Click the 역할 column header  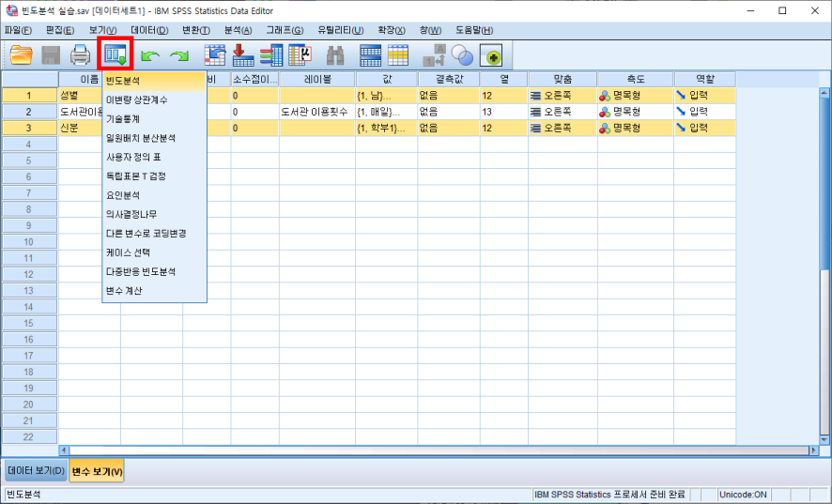[704, 80]
